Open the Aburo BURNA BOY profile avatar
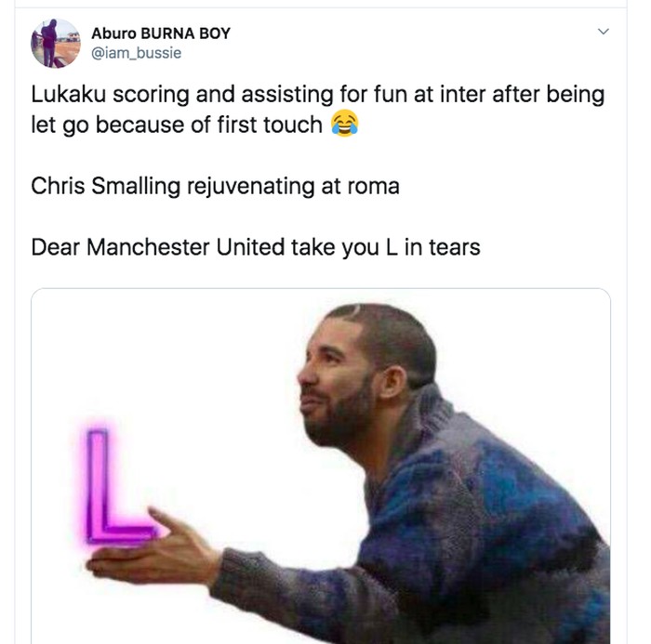Screen dimensions: 651x644 pos(56,43)
